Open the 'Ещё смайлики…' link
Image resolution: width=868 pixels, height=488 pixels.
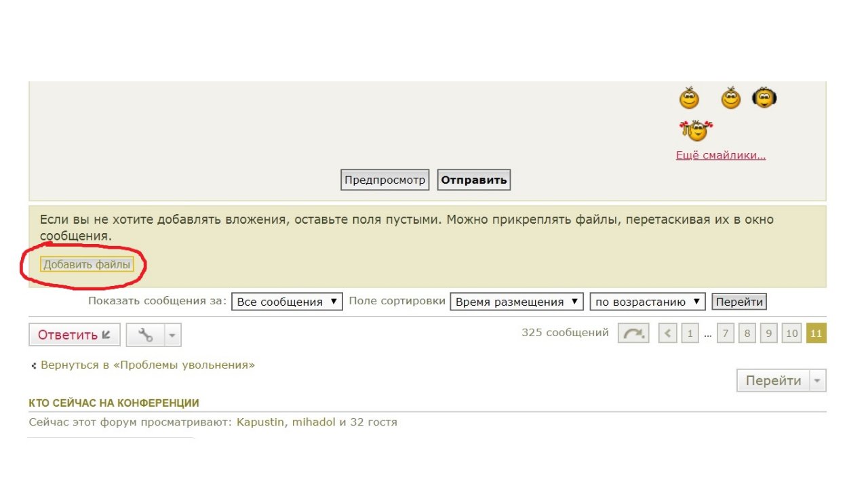(x=721, y=155)
